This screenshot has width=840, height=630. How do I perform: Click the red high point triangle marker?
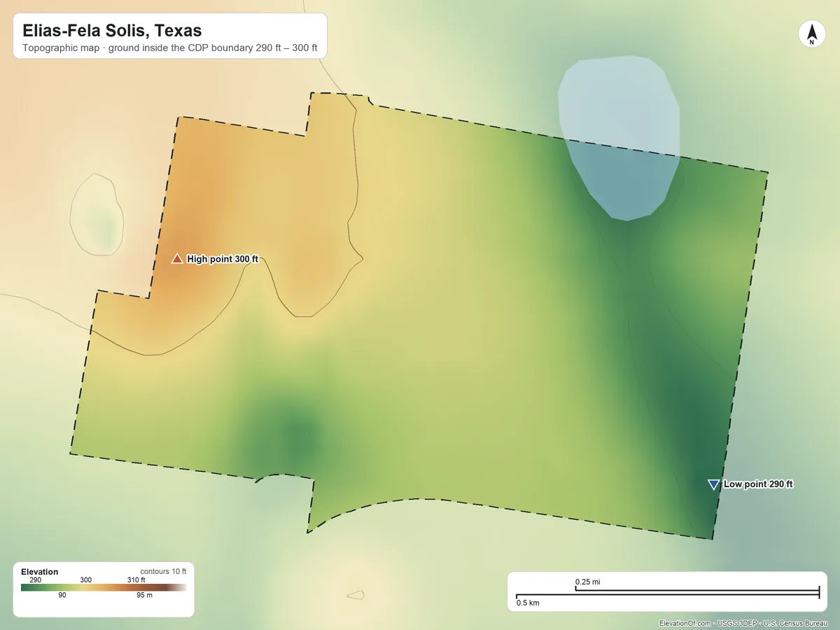[177, 259]
